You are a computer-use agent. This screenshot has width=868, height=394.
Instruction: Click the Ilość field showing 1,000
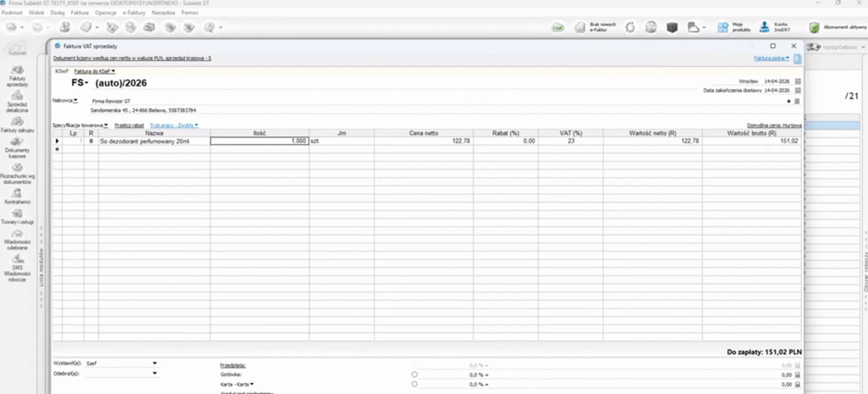(x=259, y=141)
